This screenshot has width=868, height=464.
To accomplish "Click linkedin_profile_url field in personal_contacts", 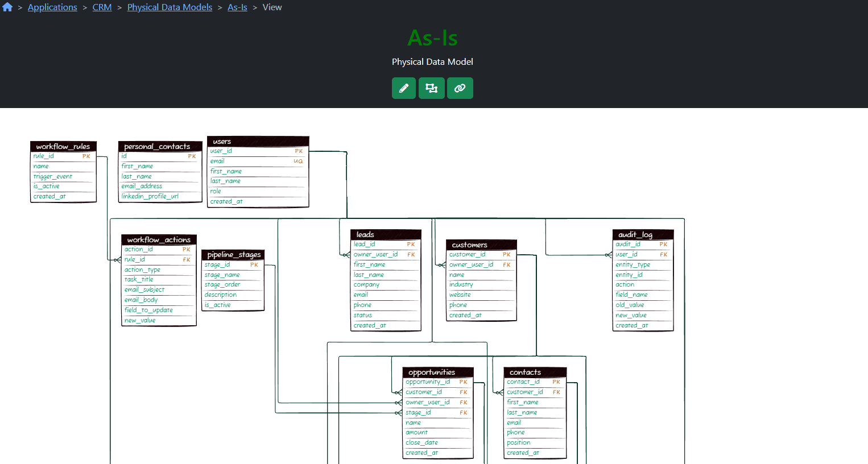I will 150,197.
